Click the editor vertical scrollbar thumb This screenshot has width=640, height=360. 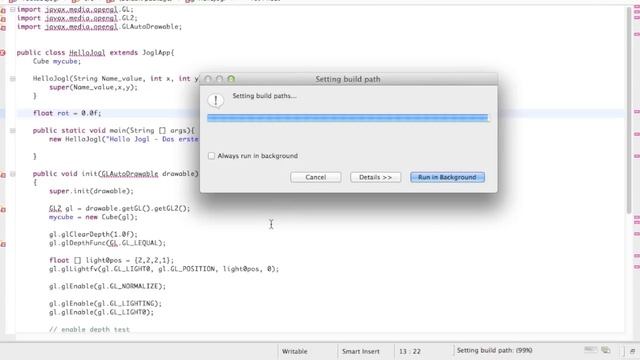(x=629, y=110)
